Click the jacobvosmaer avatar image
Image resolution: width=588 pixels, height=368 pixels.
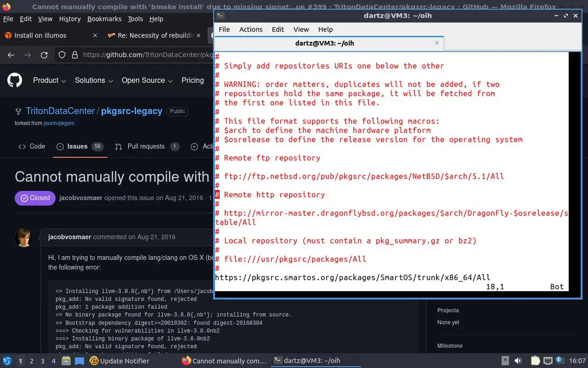point(23,237)
